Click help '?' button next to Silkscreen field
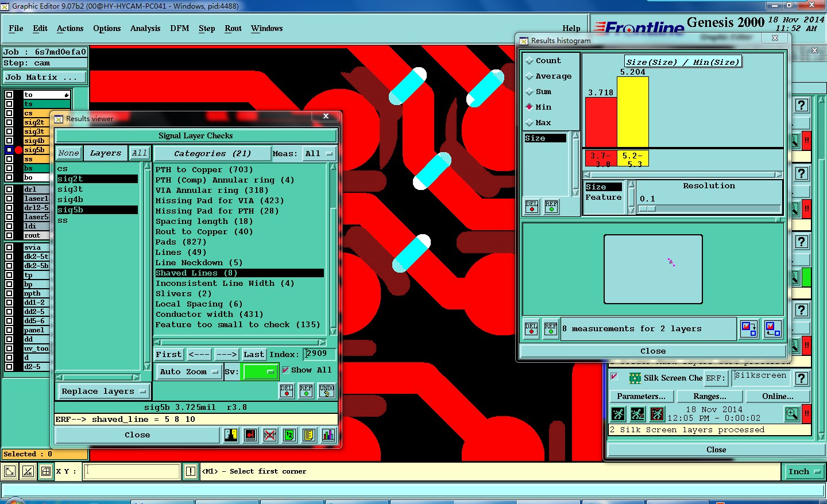 [x=802, y=378]
